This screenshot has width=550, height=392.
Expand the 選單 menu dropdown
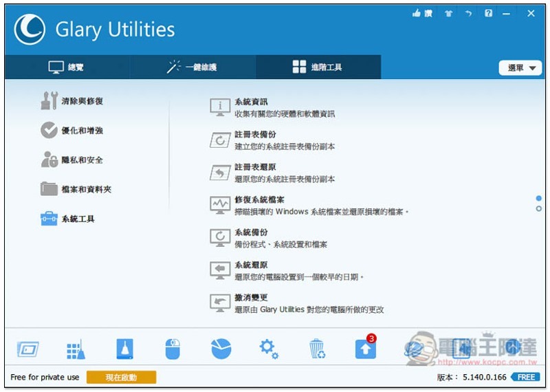coord(520,67)
